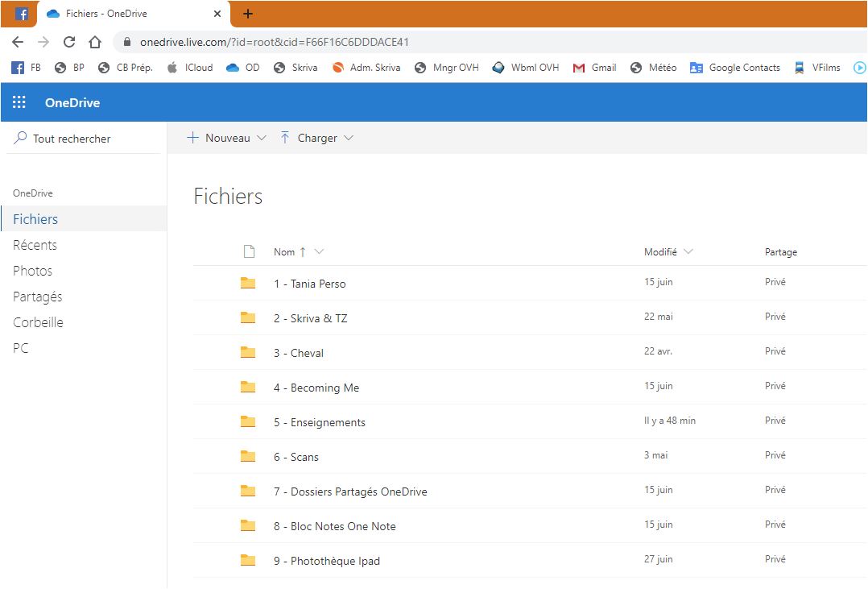Click Privé sharing status for 5 - Enseignements
Viewport: 868px width, 589px height.
click(x=775, y=421)
